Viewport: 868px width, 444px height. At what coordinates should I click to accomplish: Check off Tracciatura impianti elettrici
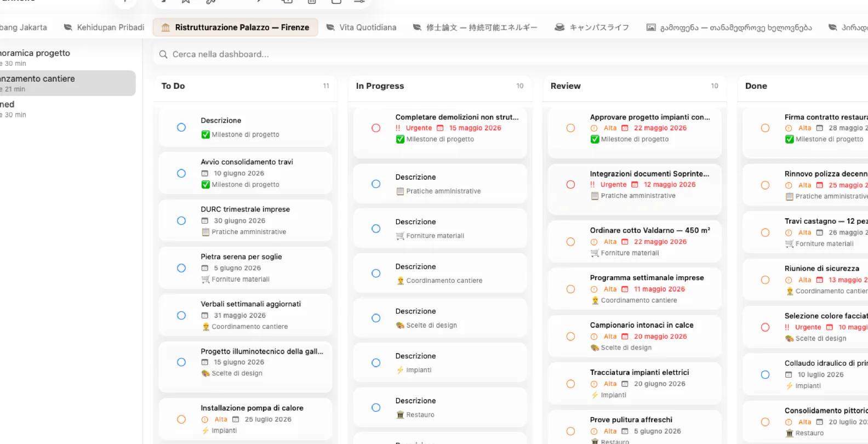point(570,384)
